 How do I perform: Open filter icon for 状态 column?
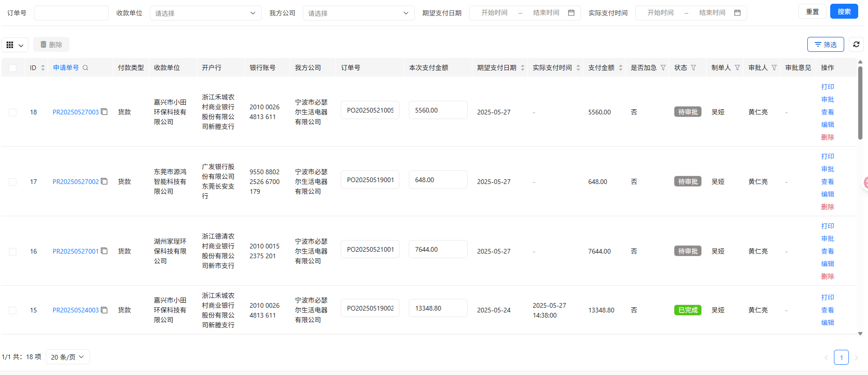tap(693, 68)
